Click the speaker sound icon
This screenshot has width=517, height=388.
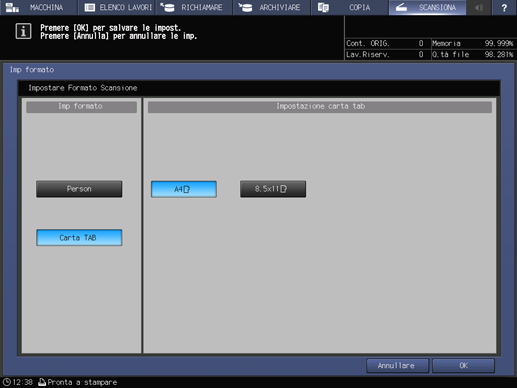coord(479,7)
